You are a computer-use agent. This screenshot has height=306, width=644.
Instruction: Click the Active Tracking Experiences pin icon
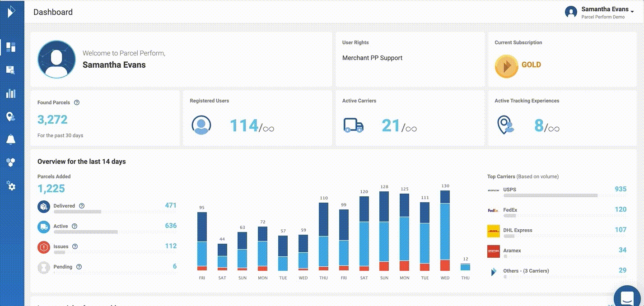point(506,125)
